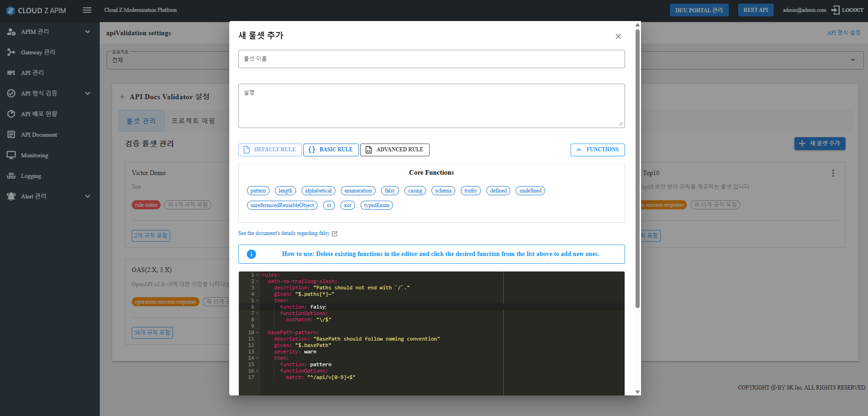Screen dimensions: 868x416
Task: Click the 룰셋 이름 input field
Action: pos(431,59)
